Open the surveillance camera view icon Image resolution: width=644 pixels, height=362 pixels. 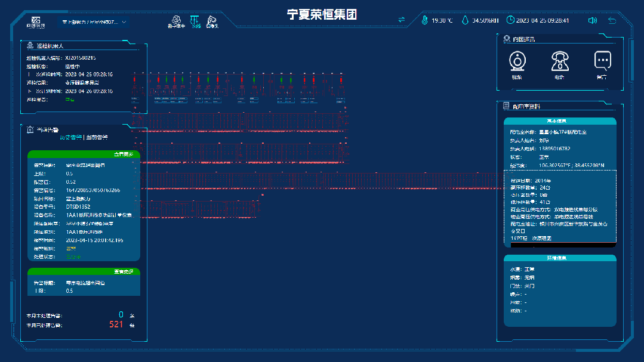click(212, 21)
